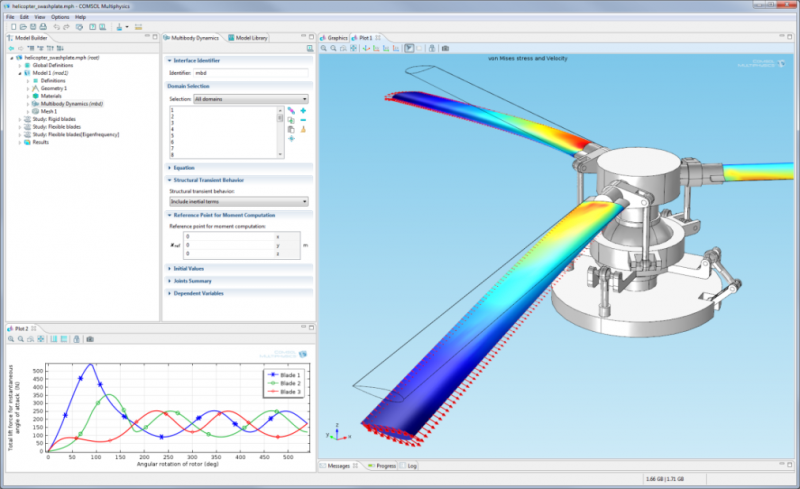Open the Options menu
The height and width of the screenshot is (489, 800).
[60, 17]
